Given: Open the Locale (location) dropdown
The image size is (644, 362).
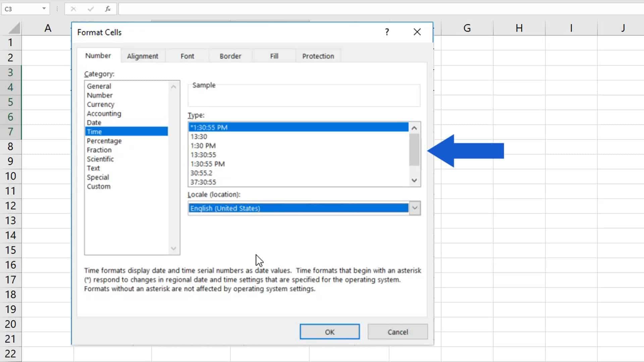Looking at the screenshot, I should (415, 208).
